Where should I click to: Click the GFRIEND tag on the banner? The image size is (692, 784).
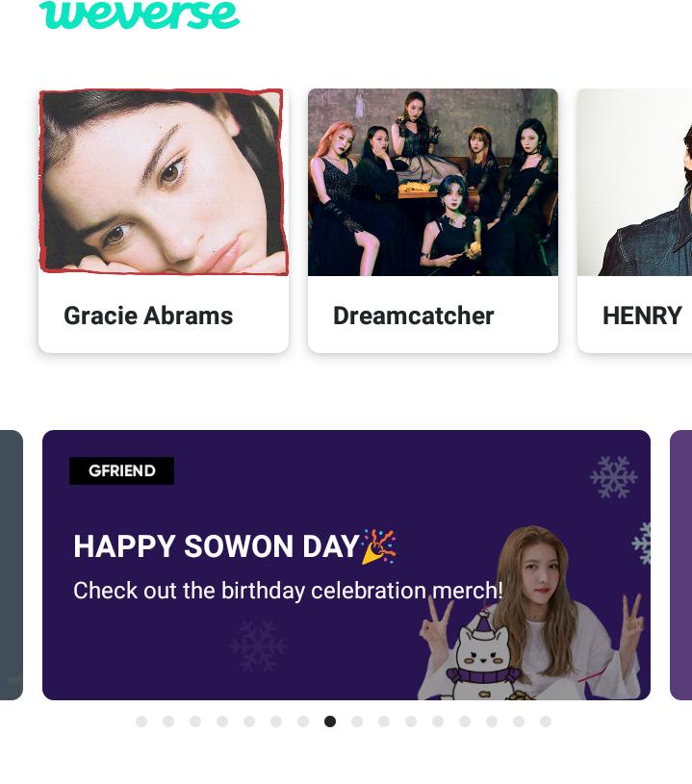(x=121, y=470)
